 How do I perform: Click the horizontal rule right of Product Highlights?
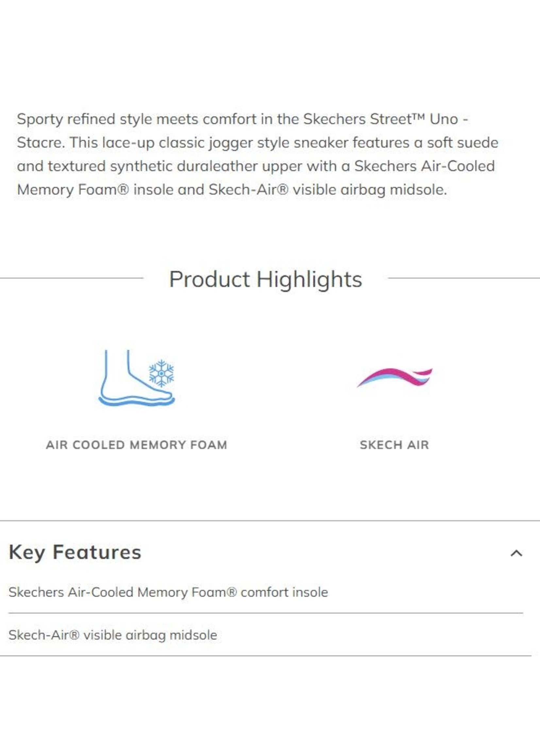pos(464,278)
